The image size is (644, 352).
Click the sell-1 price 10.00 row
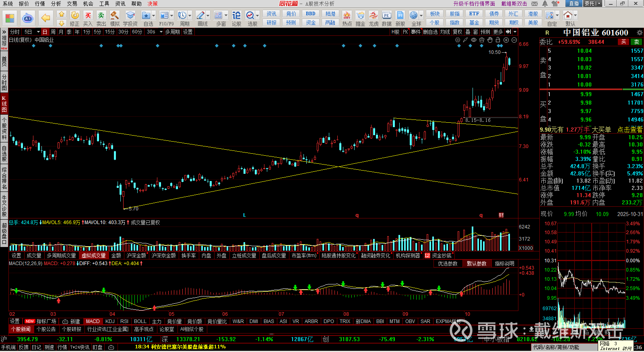591,84
